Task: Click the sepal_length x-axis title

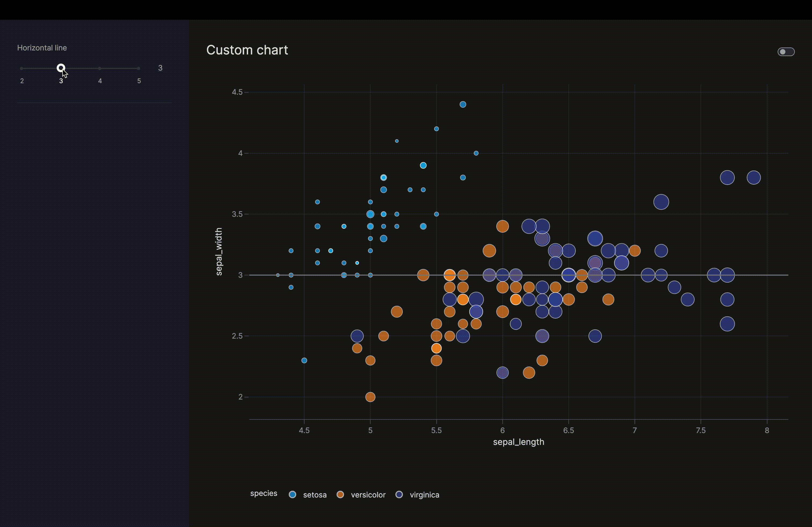Action: coord(518,442)
